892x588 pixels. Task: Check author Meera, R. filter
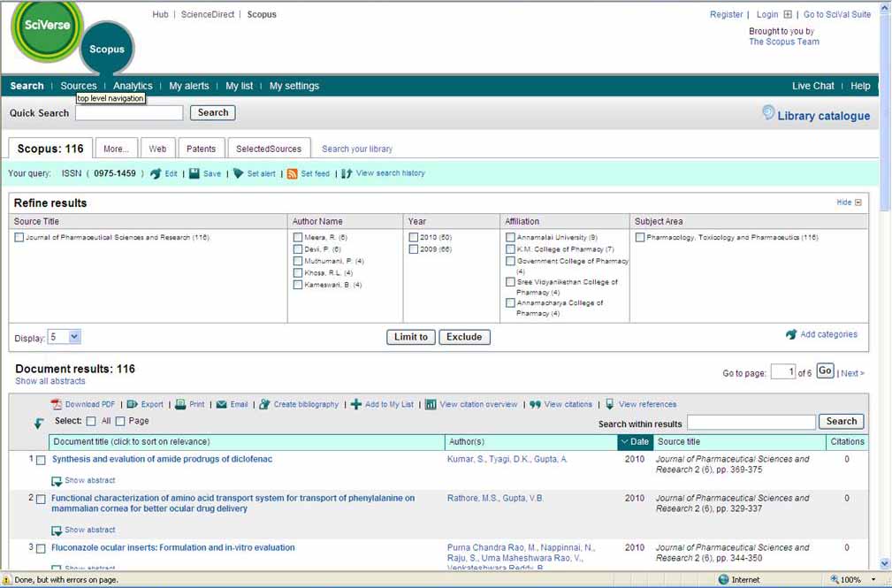[x=298, y=237]
